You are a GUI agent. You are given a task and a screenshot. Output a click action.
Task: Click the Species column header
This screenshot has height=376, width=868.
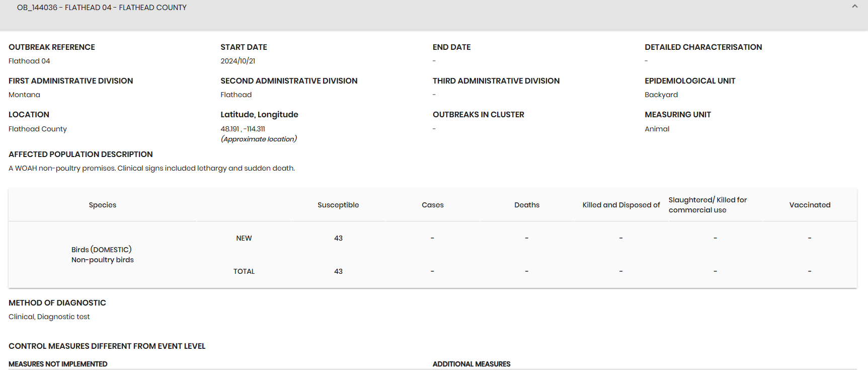102,205
